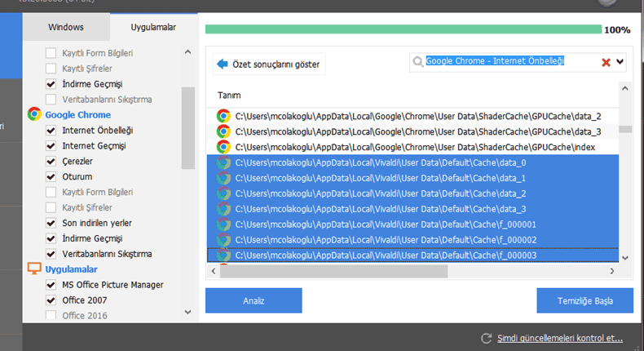Click results list scroll-down arrow

point(625,258)
